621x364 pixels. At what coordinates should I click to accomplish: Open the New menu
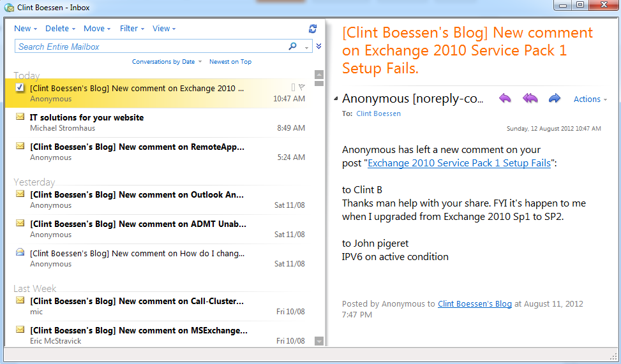[x=26, y=29]
